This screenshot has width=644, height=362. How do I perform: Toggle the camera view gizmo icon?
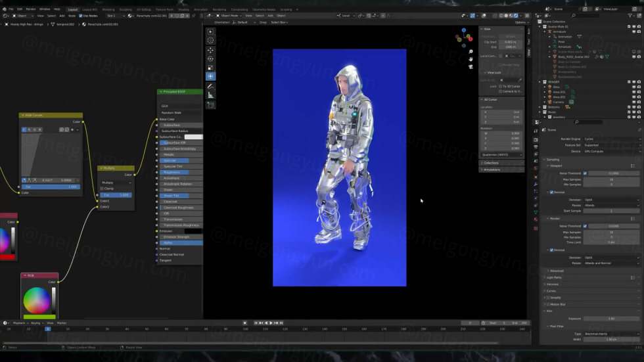471,66
